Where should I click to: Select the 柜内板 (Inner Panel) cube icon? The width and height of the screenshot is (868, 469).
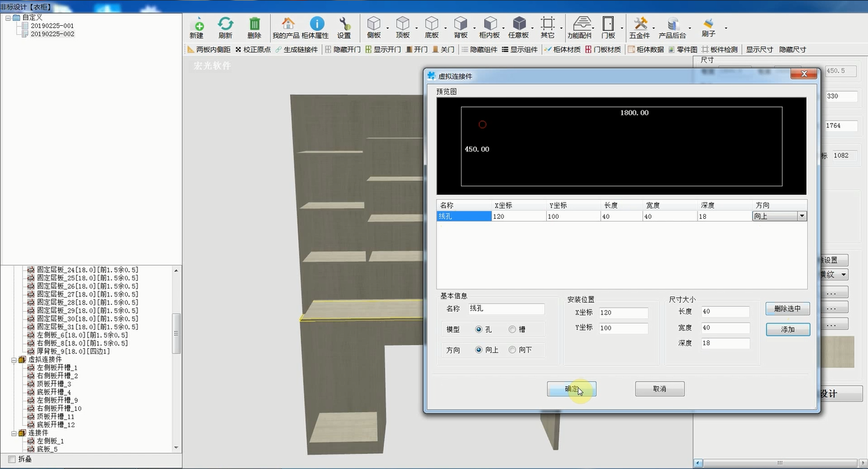pyautogui.click(x=490, y=27)
